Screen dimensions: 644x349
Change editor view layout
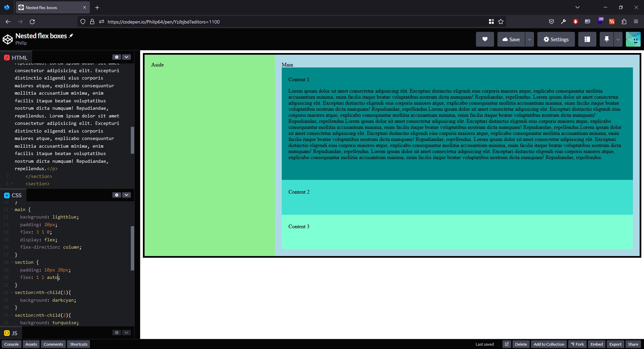click(587, 39)
